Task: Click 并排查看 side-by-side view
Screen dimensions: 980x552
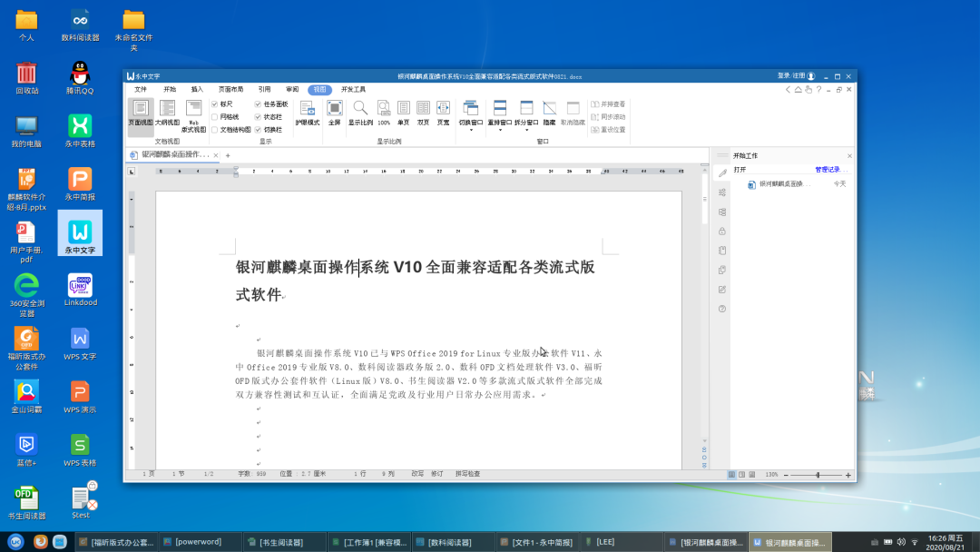Action: [x=608, y=104]
